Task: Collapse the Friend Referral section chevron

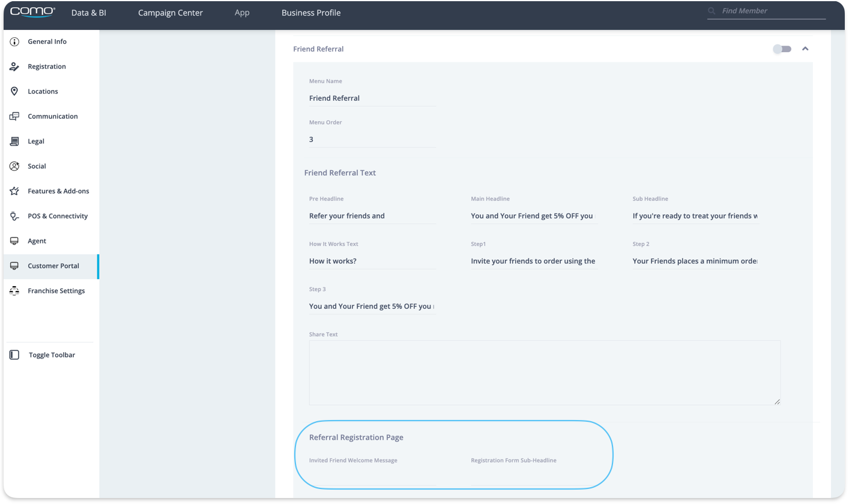Action: pyautogui.click(x=805, y=49)
